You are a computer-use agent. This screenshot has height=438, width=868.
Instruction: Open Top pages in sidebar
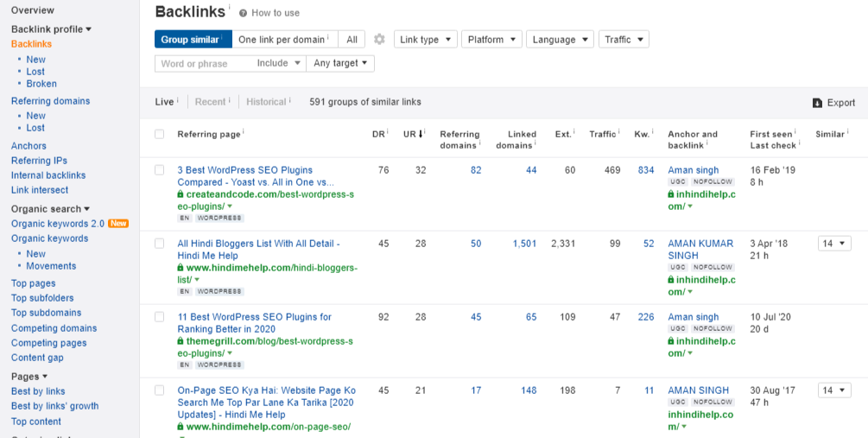pos(33,283)
